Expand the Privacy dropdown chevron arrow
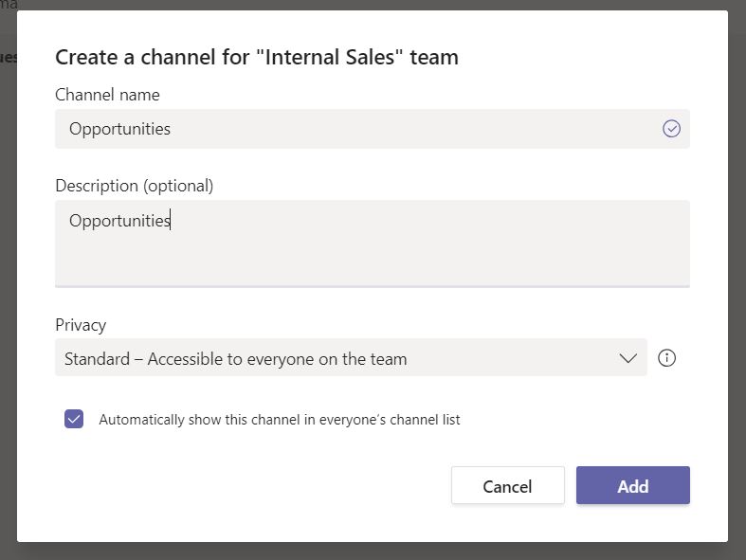The height and width of the screenshot is (560, 746). (x=628, y=358)
